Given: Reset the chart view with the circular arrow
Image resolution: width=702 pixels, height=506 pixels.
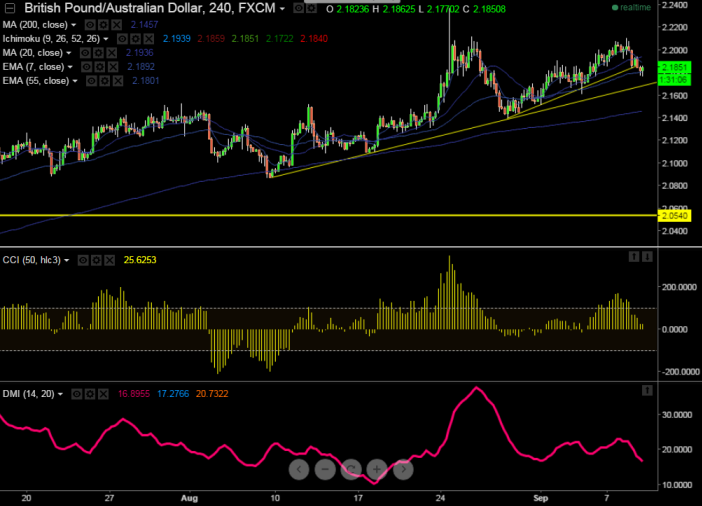Looking at the screenshot, I should [351, 469].
